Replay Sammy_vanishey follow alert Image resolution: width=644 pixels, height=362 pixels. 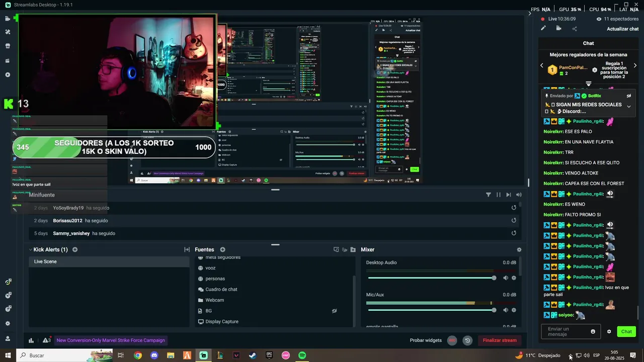coord(514,233)
